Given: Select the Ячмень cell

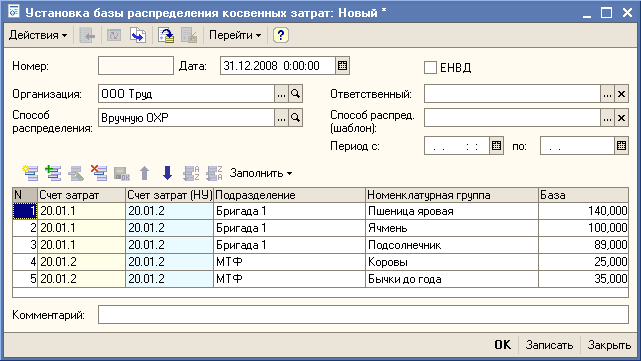Looking at the screenshot, I should [x=452, y=228].
